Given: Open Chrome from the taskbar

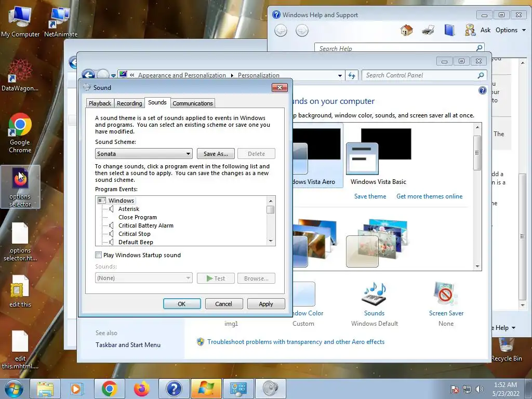Looking at the screenshot, I should pyautogui.click(x=109, y=389).
